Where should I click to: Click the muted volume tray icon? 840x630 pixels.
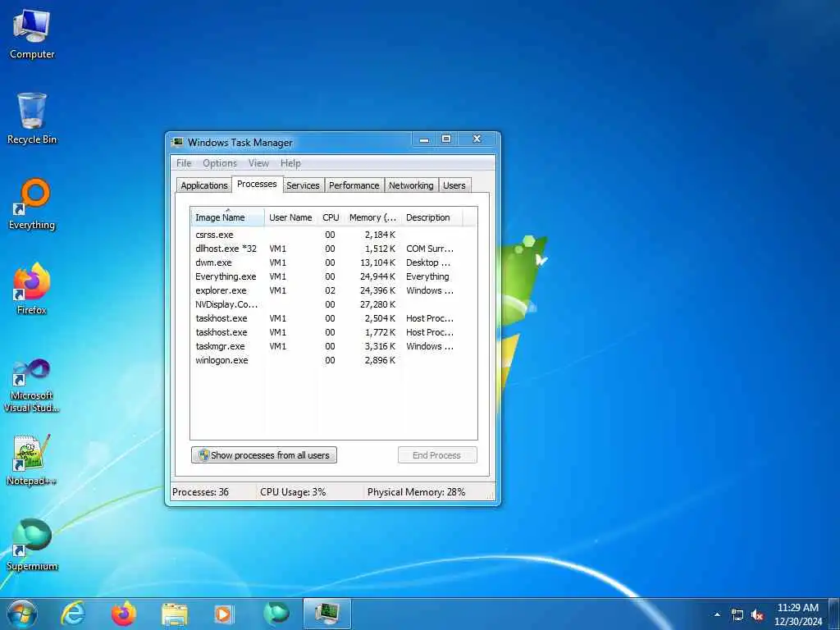pos(757,615)
